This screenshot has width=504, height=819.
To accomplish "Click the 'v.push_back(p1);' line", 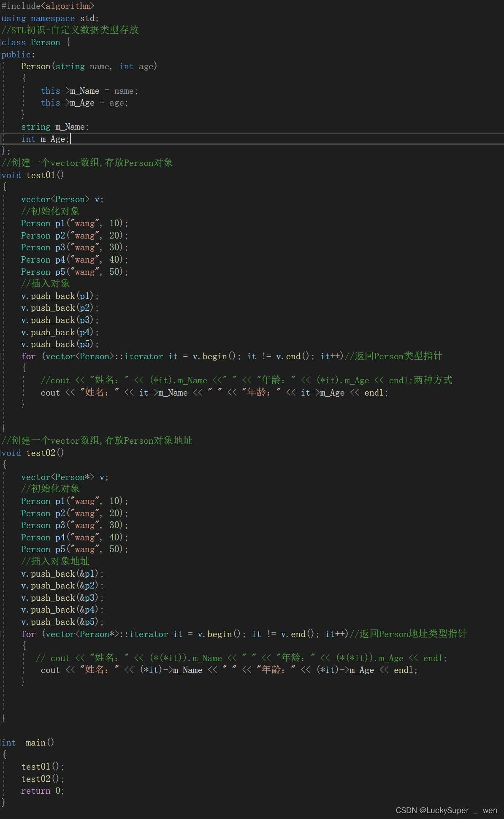I will [60, 296].
